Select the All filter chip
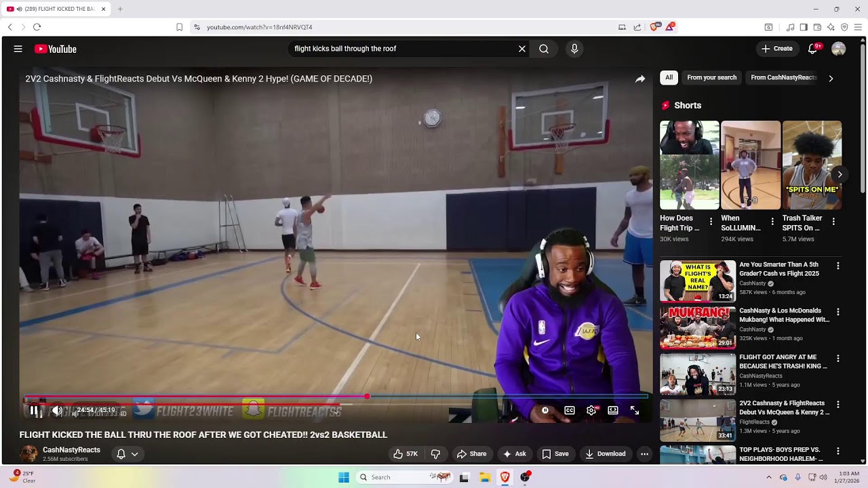The height and width of the screenshot is (488, 868). 669,78
